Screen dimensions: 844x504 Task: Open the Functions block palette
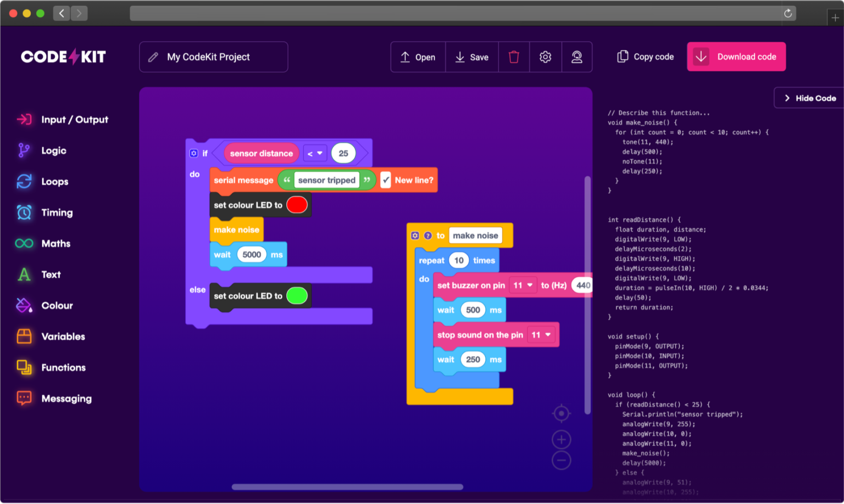[63, 367]
